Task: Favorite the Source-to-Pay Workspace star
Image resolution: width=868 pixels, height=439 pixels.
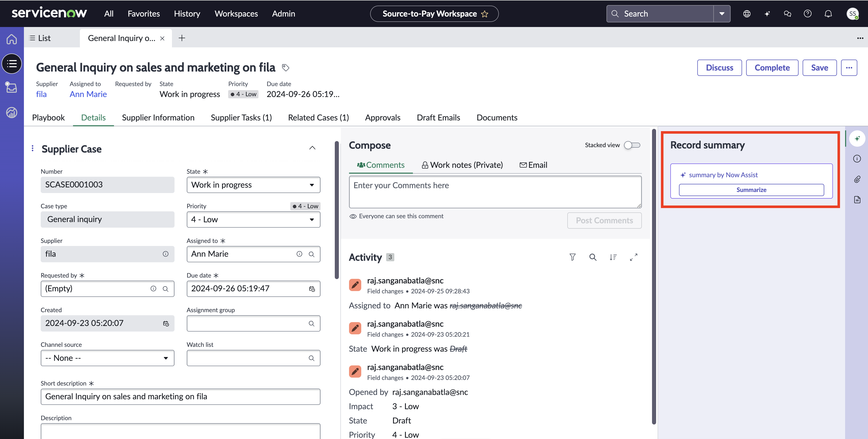Action: click(x=485, y=14)
